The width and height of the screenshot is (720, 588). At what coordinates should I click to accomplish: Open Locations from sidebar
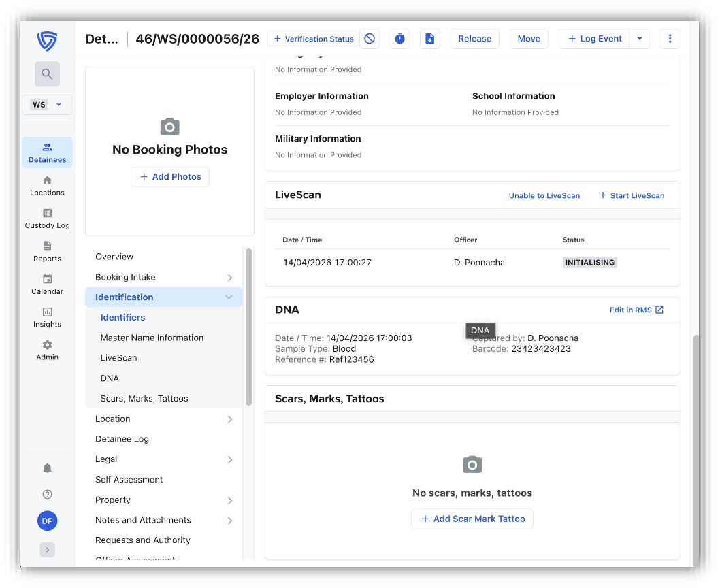click(47, 186)
